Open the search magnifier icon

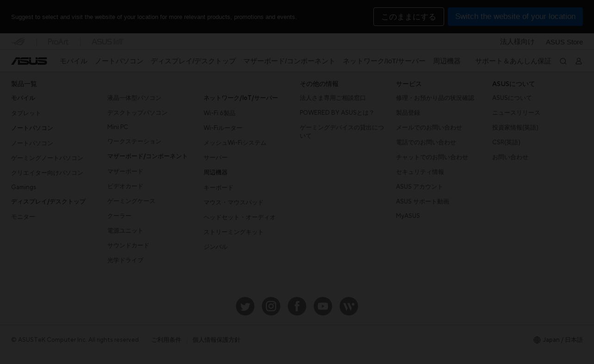pos(563,61)
